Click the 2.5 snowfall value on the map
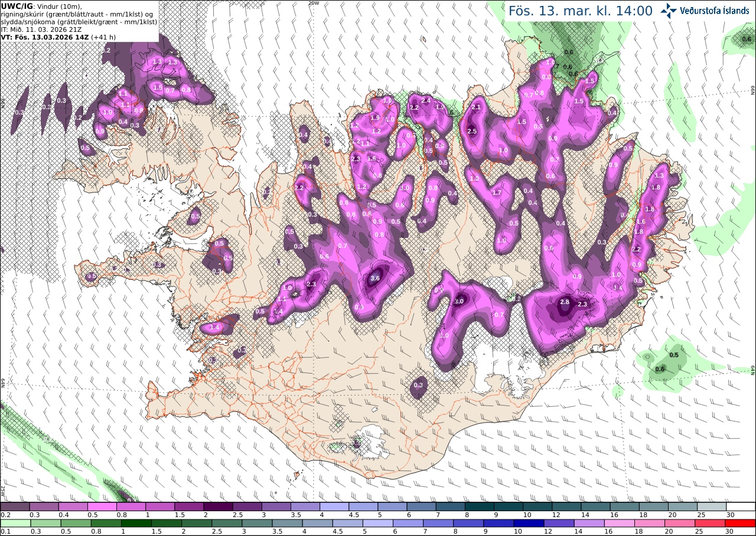This screenshot has width=756, height=536. (472, 131)
